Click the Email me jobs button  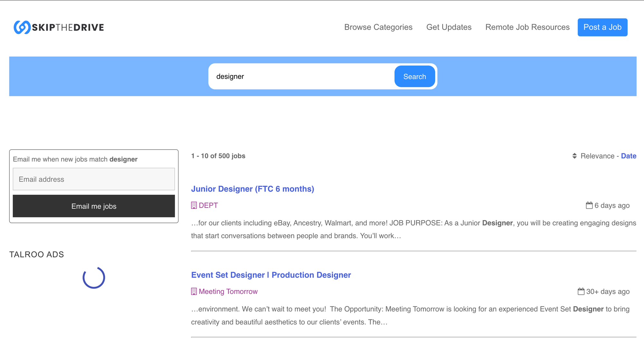point(94,206)
